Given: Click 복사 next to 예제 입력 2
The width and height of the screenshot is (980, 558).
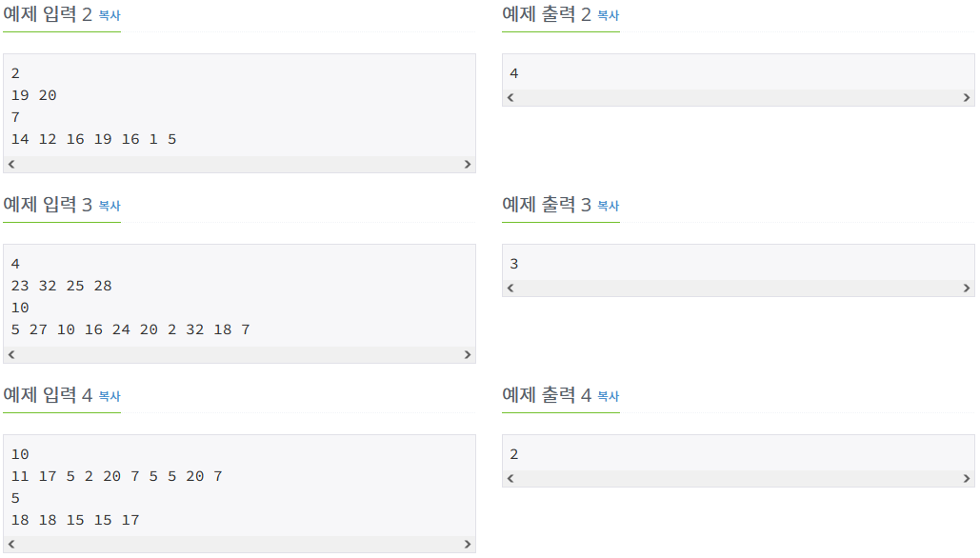Looking at the screenshot, I should (x=110, y=14).
